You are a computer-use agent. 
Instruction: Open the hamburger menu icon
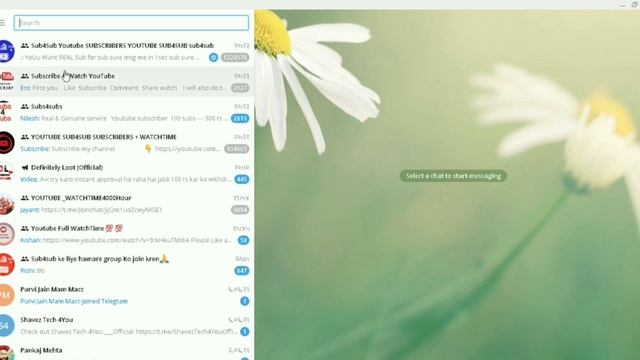click(2, 23)
